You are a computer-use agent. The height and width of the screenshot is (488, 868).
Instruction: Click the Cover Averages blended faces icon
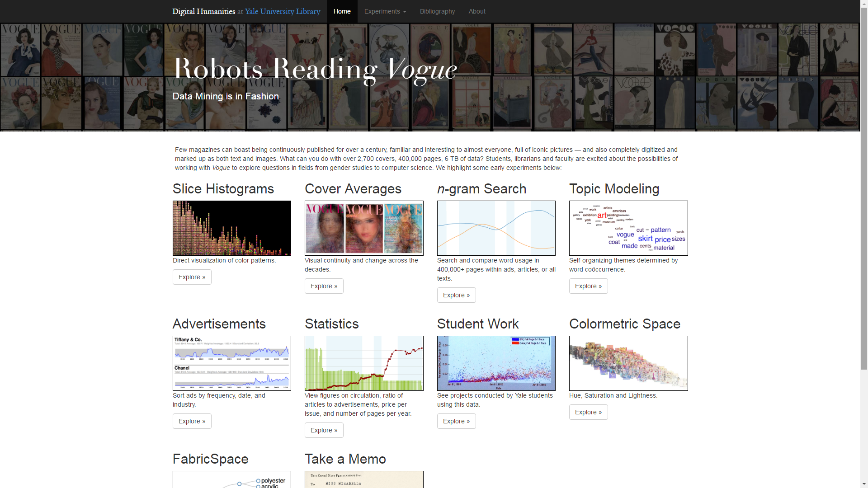coord(363,228)
